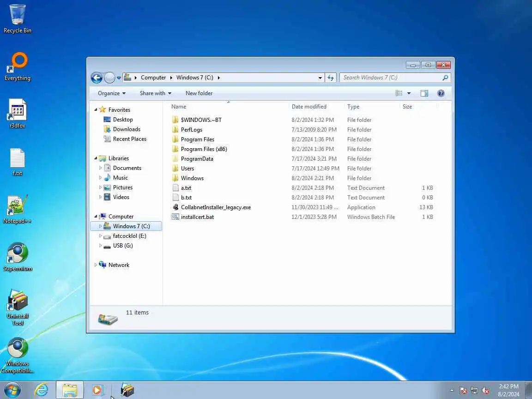Viewport: 532px width, 399px height.
Task: Select the Videos library
Action: [x=121, y=197]
